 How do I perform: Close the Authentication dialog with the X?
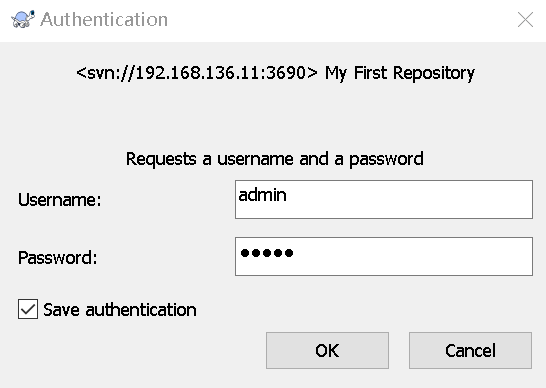click(x=525, y=20)
